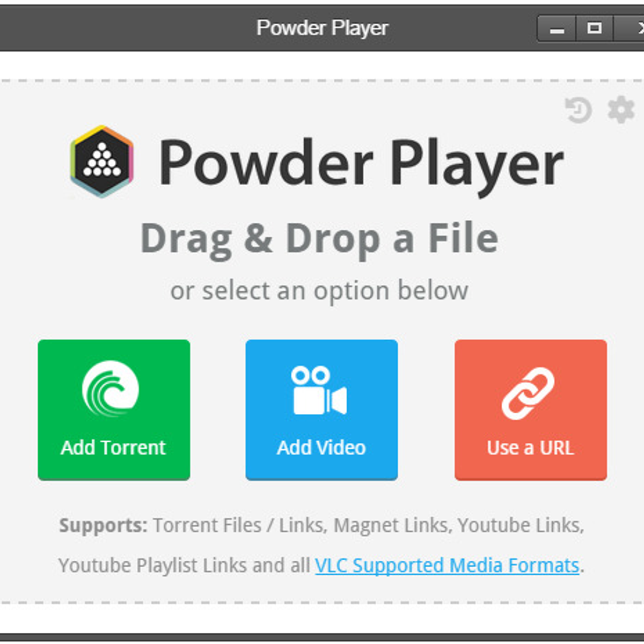
Task: Choose the Add Video label
Action: coord(321,448)
